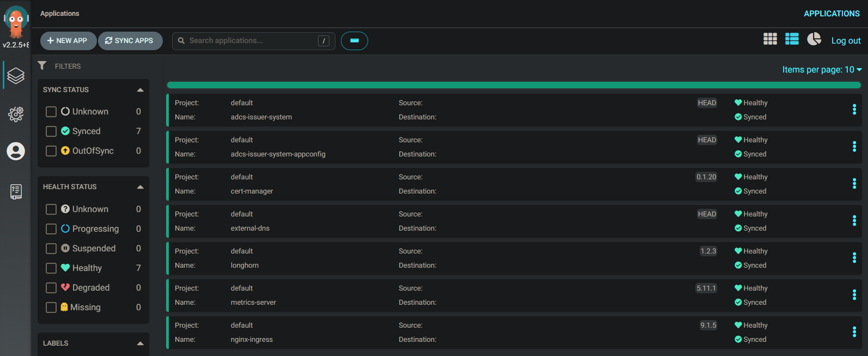Switch to list view layout
This screenshot has width=868, height=356.
click(792, 39)
